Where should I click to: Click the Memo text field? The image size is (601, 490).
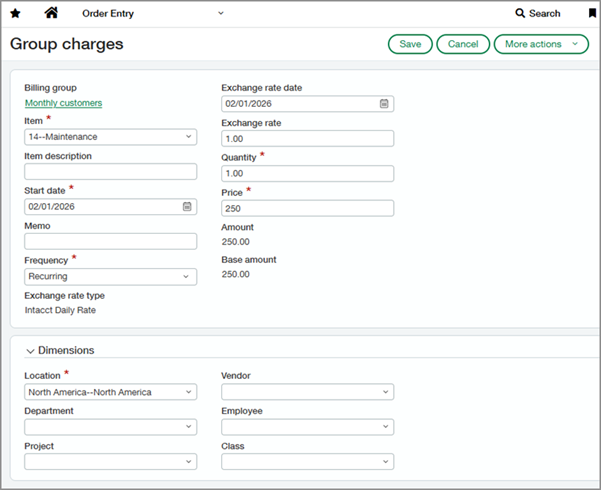coord(110,241)
